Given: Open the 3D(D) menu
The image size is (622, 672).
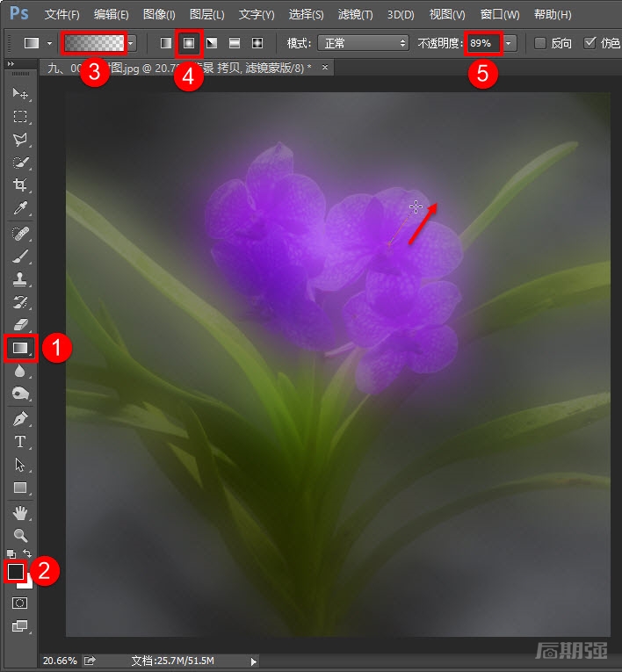Looking at the screenshot, I should coord(401,15).
